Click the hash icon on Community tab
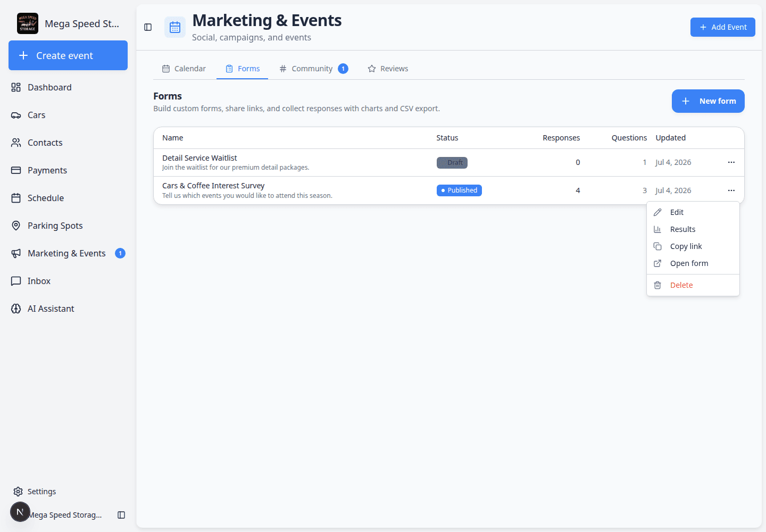This screenshot has height=532, width=766. (283, 69)
